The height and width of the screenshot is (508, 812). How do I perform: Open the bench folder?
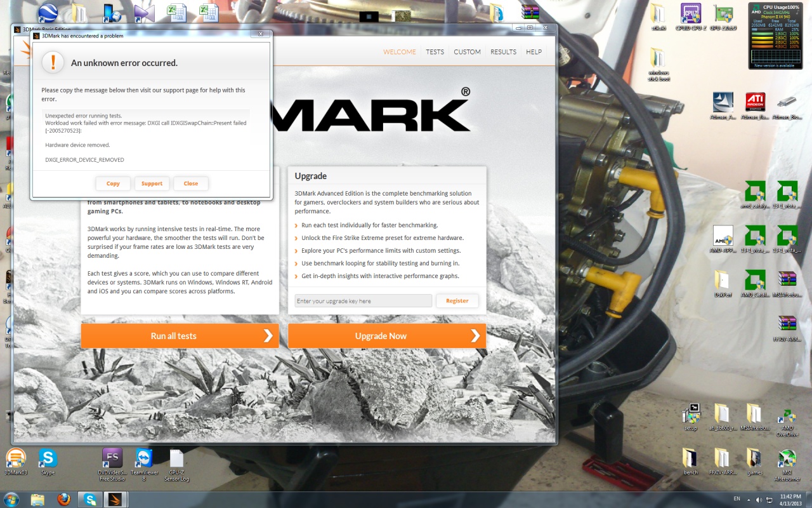tap(691, 462)
